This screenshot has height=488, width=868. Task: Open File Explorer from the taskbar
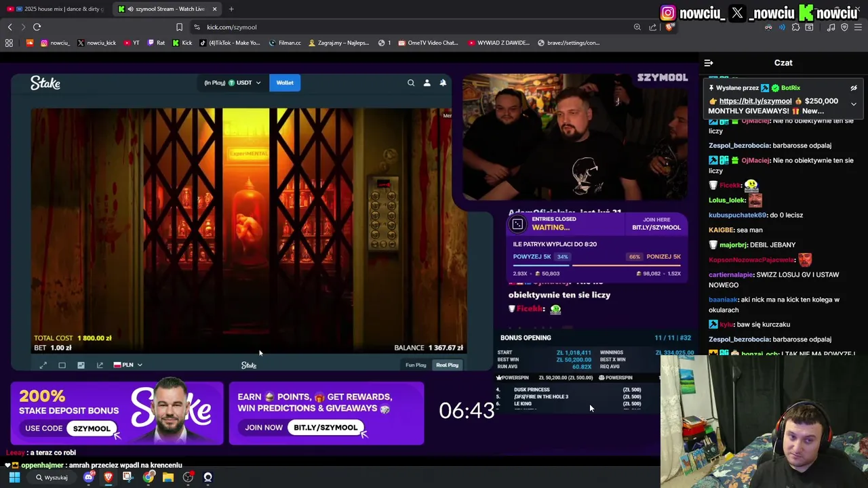coord(167,477)
